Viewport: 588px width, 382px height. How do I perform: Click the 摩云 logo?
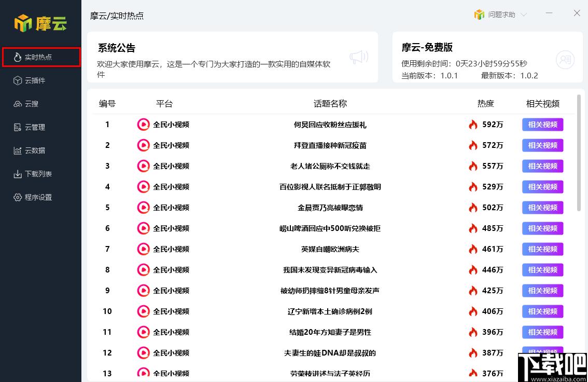(x=40, y=23)
